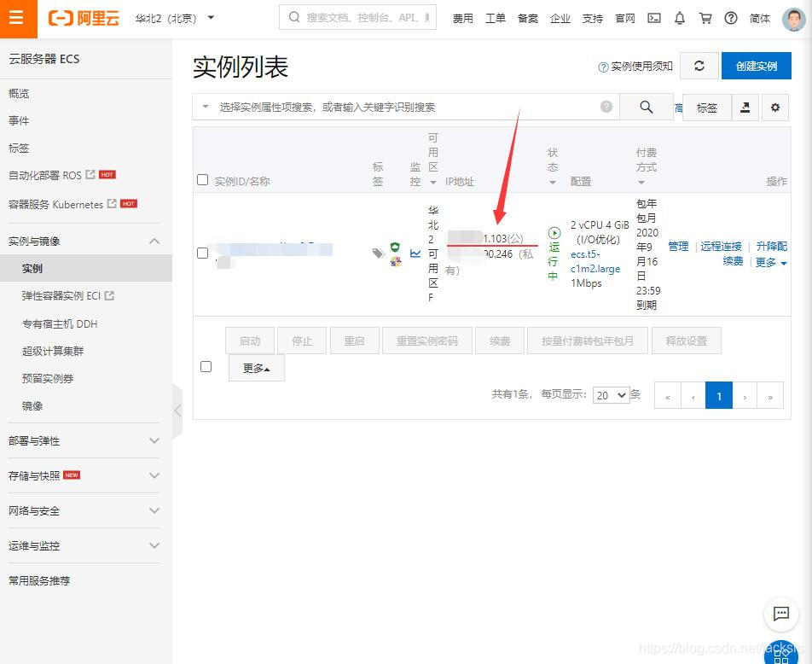The width and height of the screenshot is (812, 664).
Task: Open 支持 in the top menu
Action: tap(593, 19)
